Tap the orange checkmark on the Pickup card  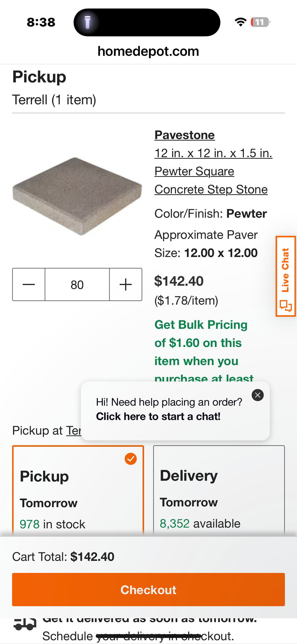click(131, 459)
